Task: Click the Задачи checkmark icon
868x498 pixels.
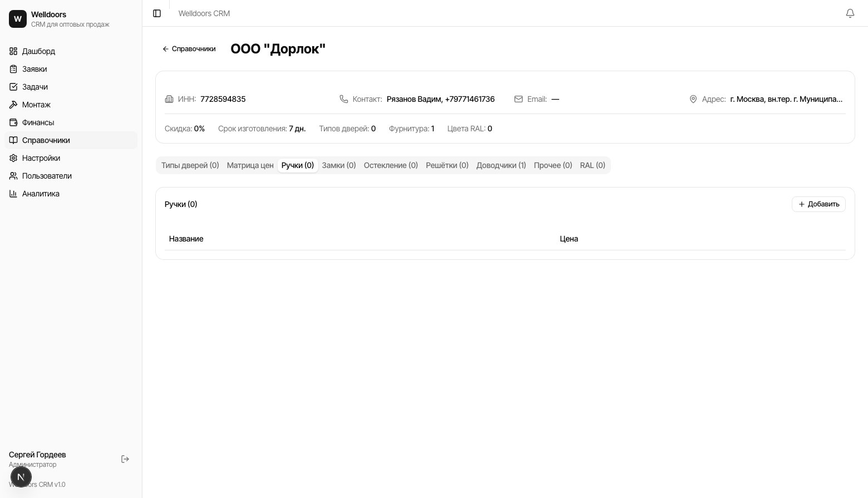Action: coord(13,87)
